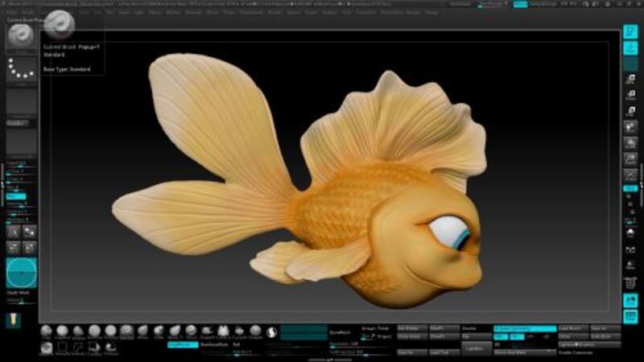Toggle X-axis symmetry button
Image resolution: width=644 pixels, height=362 pixels.
click(501, 336)
